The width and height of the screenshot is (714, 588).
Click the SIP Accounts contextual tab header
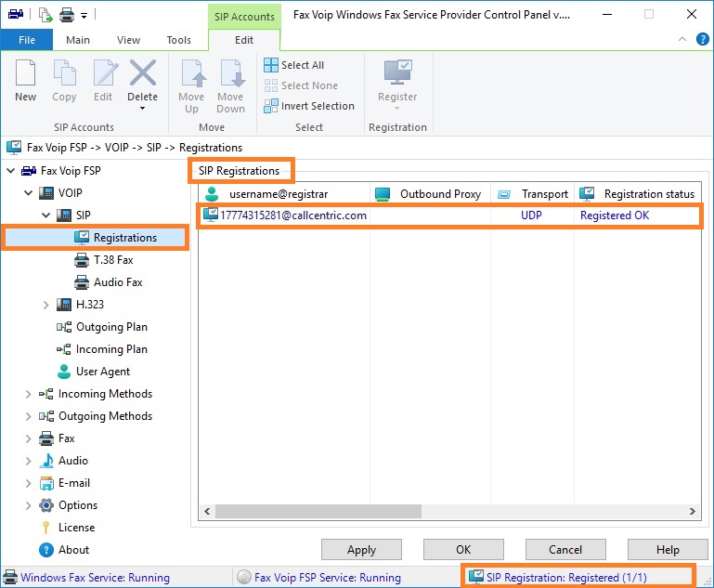[244, 17]
